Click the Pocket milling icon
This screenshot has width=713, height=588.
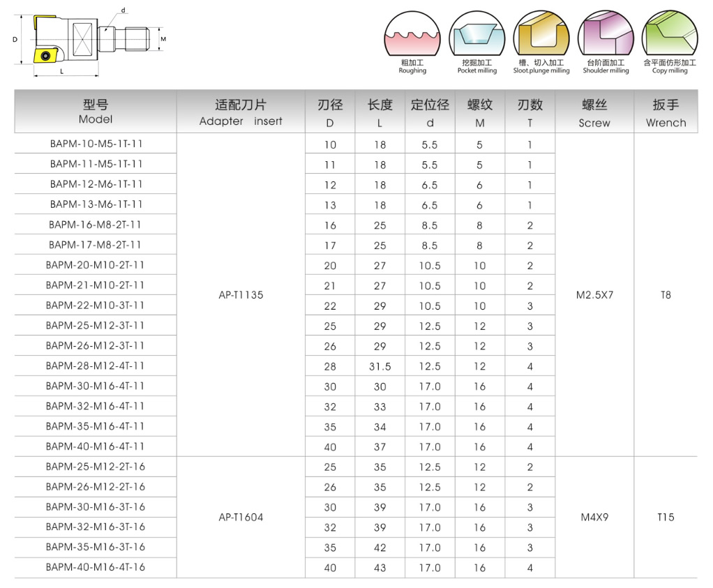pyautogui.click(x=476, y=34)
